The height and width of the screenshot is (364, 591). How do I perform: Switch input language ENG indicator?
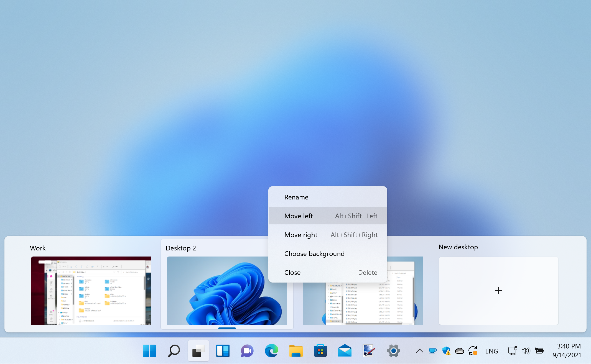pyautogui.click(x=491, y=351)
